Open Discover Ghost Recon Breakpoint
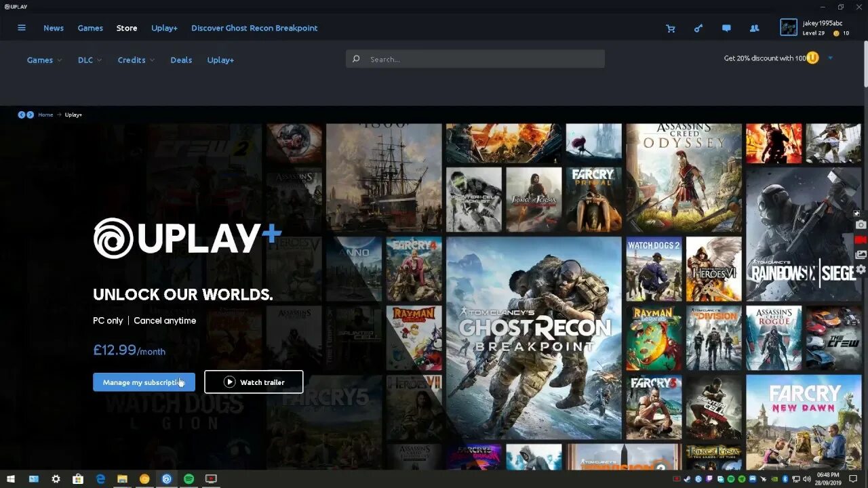Image resolution: width=868 pixels, height=488 pixels. pos(254,28)
